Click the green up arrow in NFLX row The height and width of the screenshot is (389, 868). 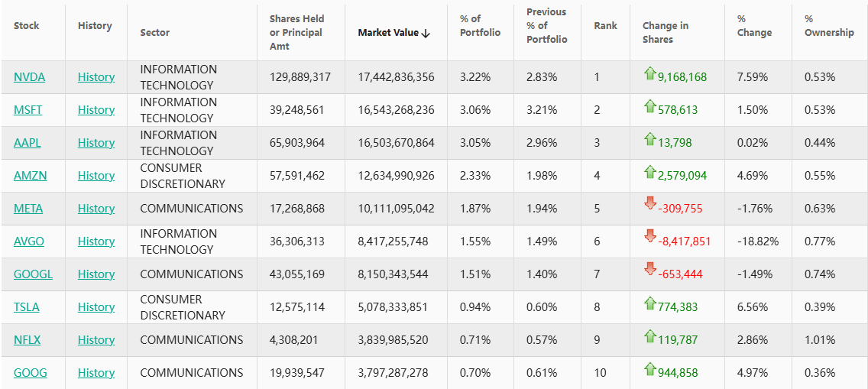[x=650, y=336]
